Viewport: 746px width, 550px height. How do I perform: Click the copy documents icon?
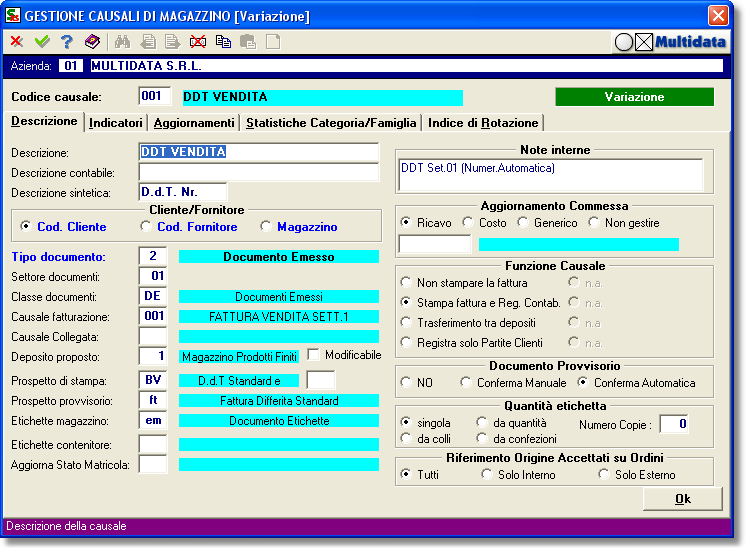click(x=223, y=42)
